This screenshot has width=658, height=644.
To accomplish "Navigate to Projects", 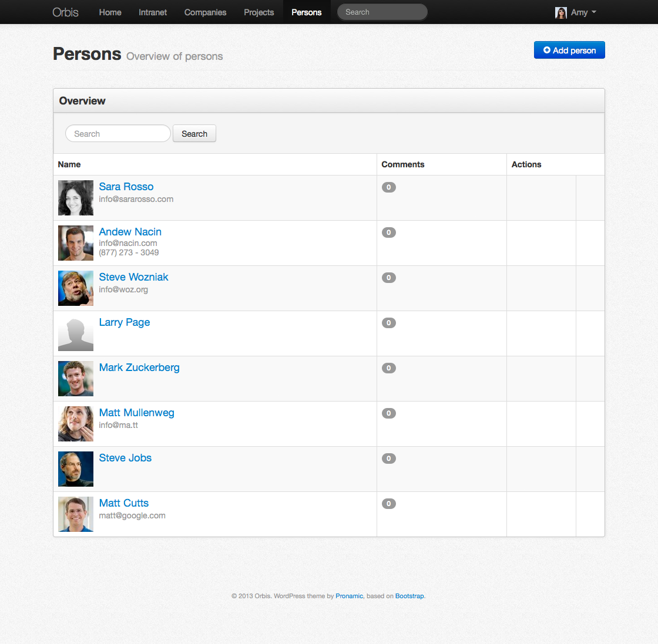I will pyautogui.click(x=259, y=12).
